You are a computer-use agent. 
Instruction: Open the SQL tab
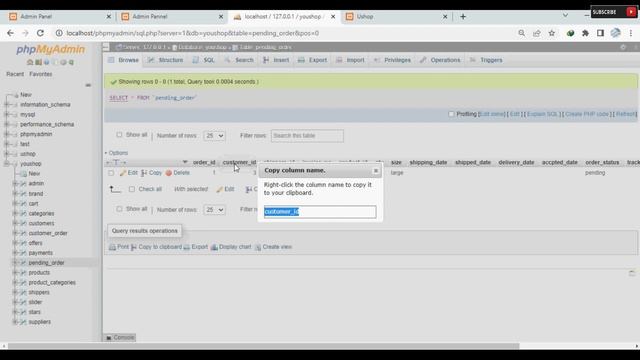click(x=204, y=60)
